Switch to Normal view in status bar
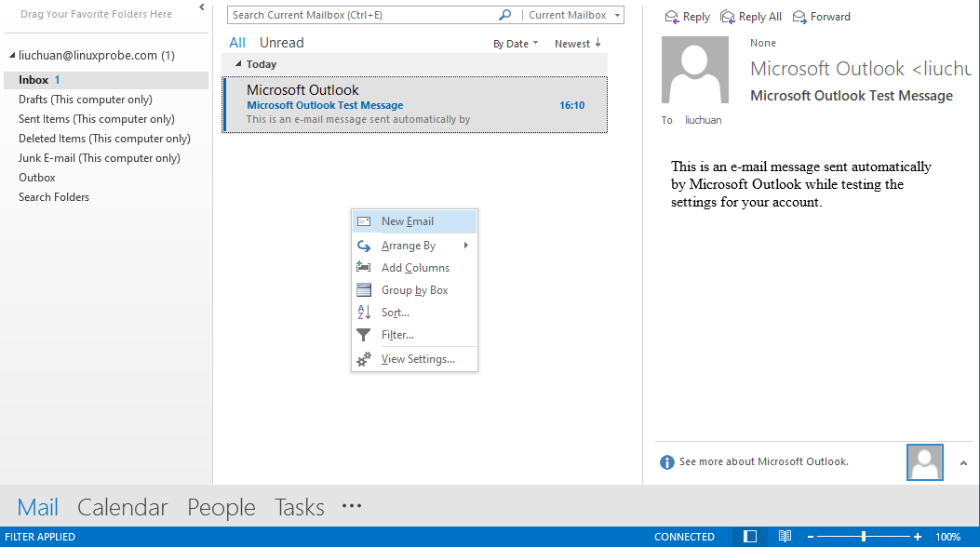This screenshot has width=980, height=547. tap(750, 537)
